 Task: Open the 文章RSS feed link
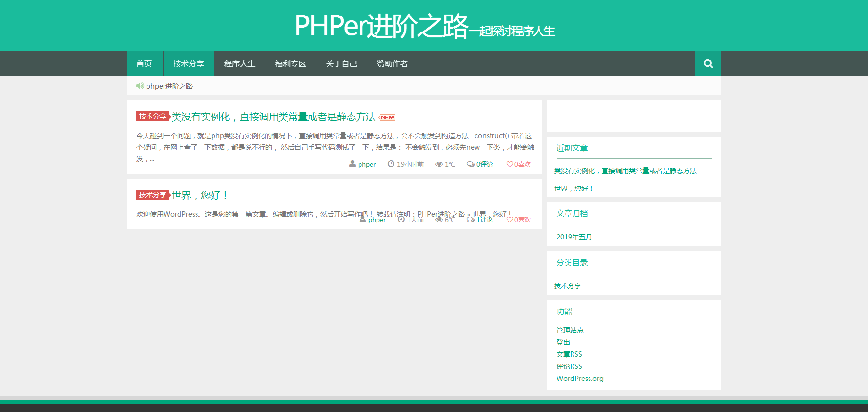coord(569,354)
